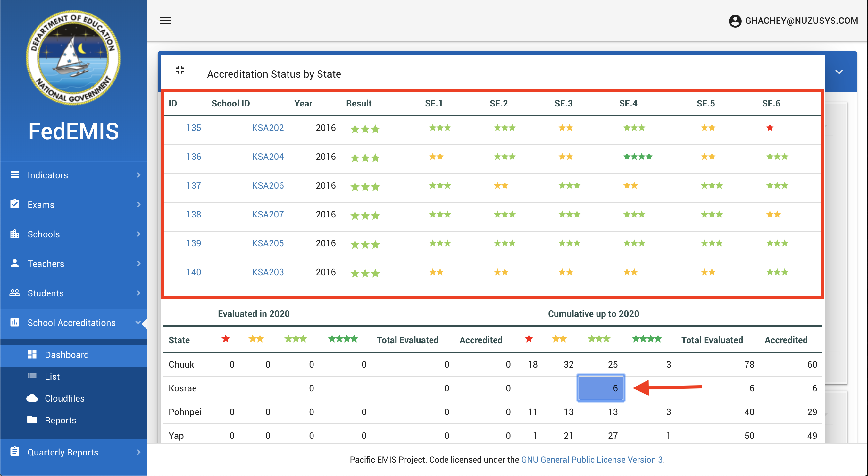
Task: Expand the Teachers menu chevron
Action: tap(138, 263)
